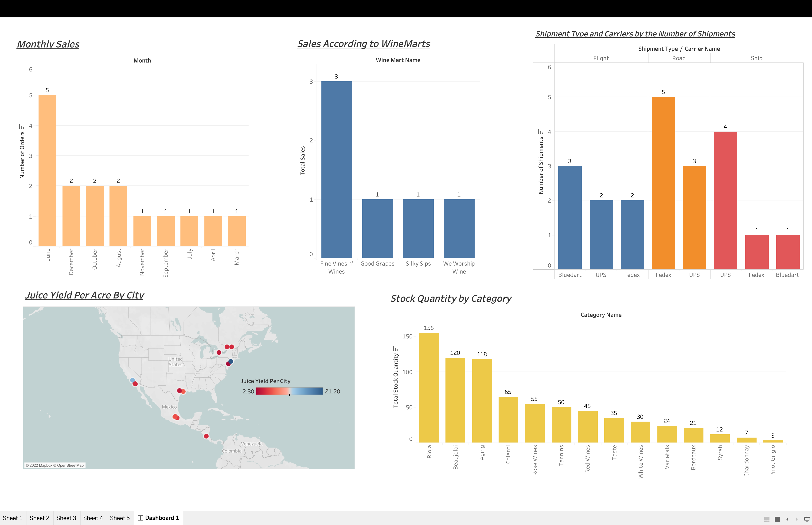812x525 pixels.
Task: Open the Sheet 3 tab
Action: [66, 518]
